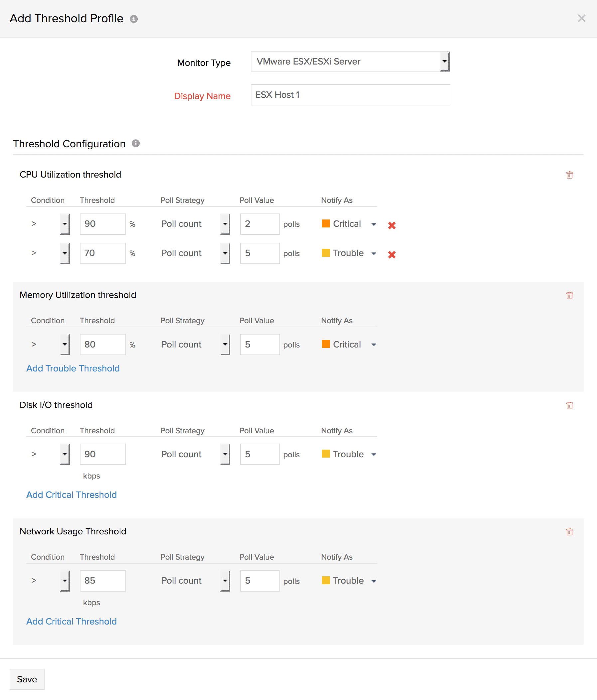Open Notify As dropdown in Network Usage row

coord(373,581)
